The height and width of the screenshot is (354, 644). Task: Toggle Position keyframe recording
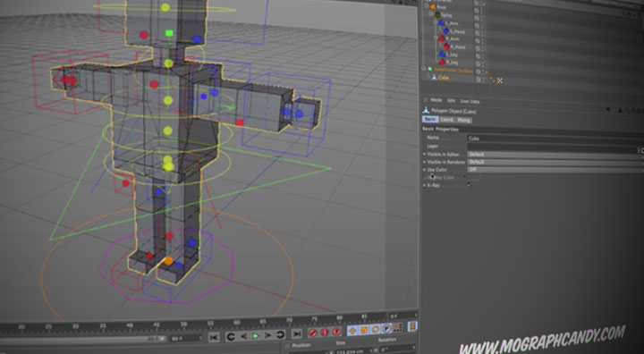click(352, 330)
